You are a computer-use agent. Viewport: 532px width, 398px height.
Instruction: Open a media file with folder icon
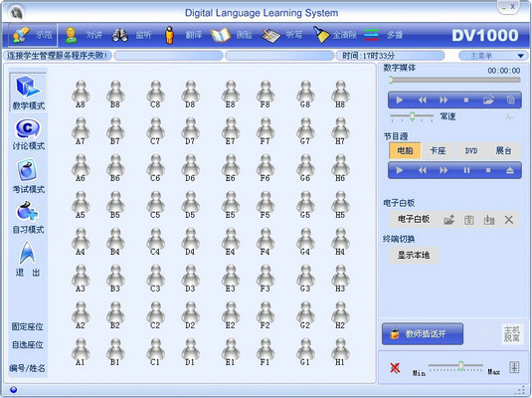click(x=488, y=100)
